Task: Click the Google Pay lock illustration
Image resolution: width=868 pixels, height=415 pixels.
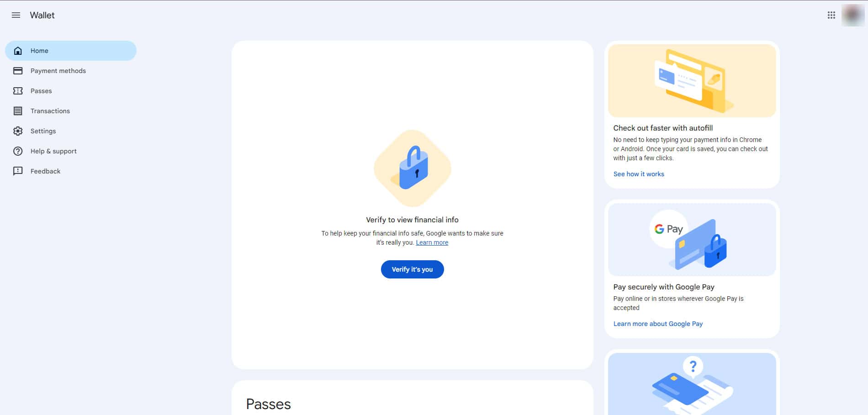Action: click(692, 240)
